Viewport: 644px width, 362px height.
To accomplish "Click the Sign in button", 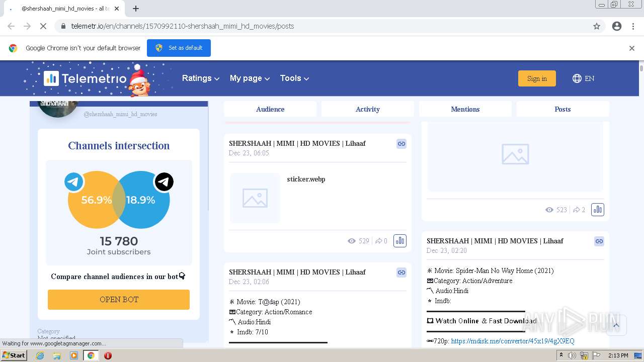I will [537, 78].
